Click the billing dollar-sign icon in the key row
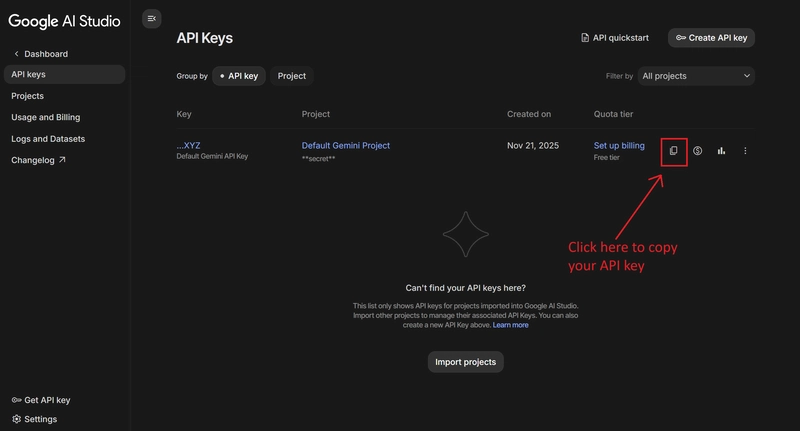 pos(697,150)
